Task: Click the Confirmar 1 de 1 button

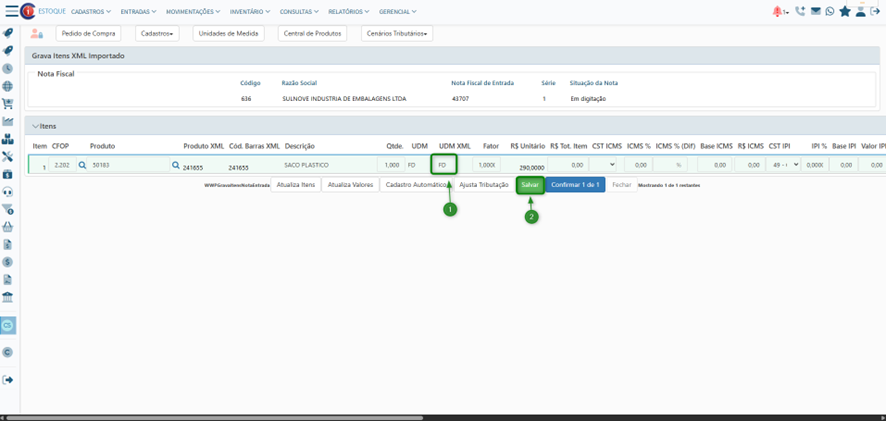Action: [575, 185]
